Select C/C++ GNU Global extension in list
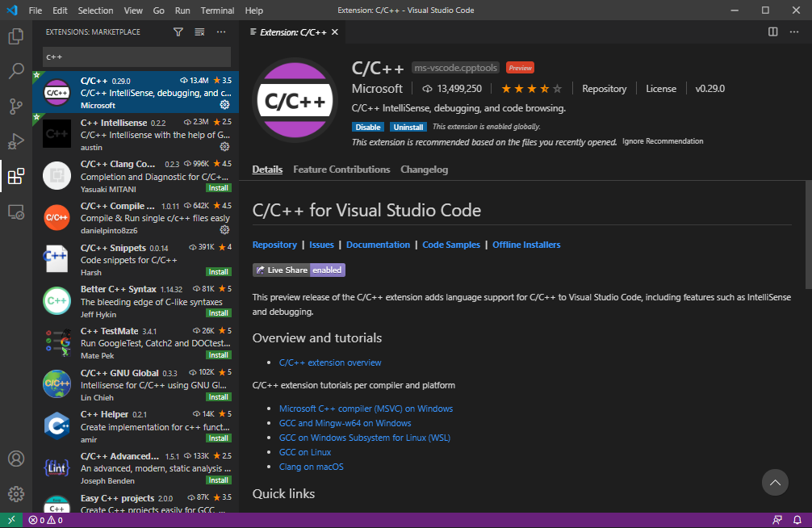The image size is (812, 528). coord(136,385)
